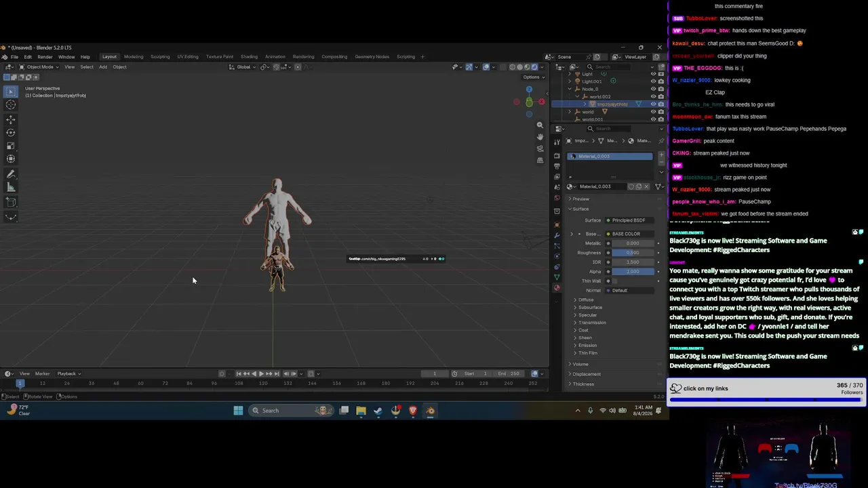The image size is (868, 488).
Task: Click the viewport zoom magnifier icon
Action: click(540, 125)
